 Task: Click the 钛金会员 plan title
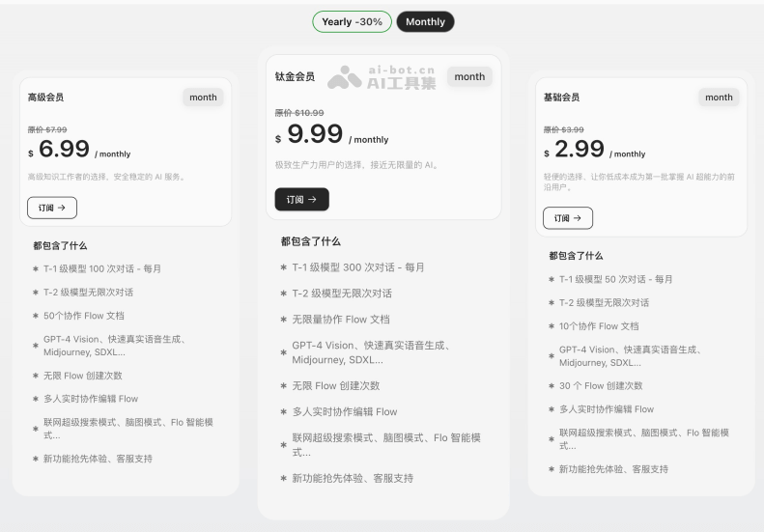tap(295, 77)
